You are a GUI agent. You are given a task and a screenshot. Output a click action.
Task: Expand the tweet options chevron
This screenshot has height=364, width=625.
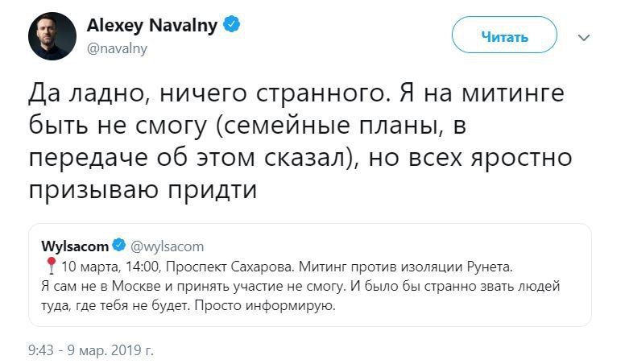[x=584, y=37]
